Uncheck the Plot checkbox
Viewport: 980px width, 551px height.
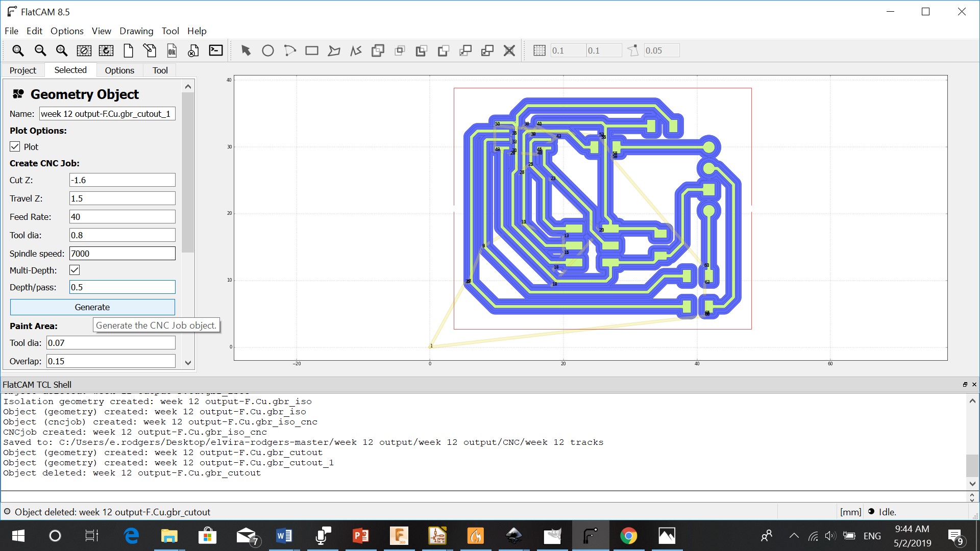coord(15,147)
